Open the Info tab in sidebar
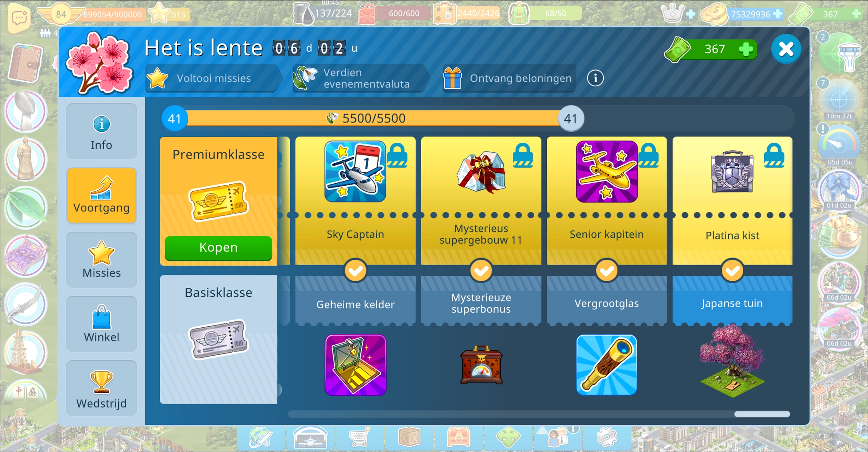This screenshot has height=452, width=868. (x=101, y=131)
